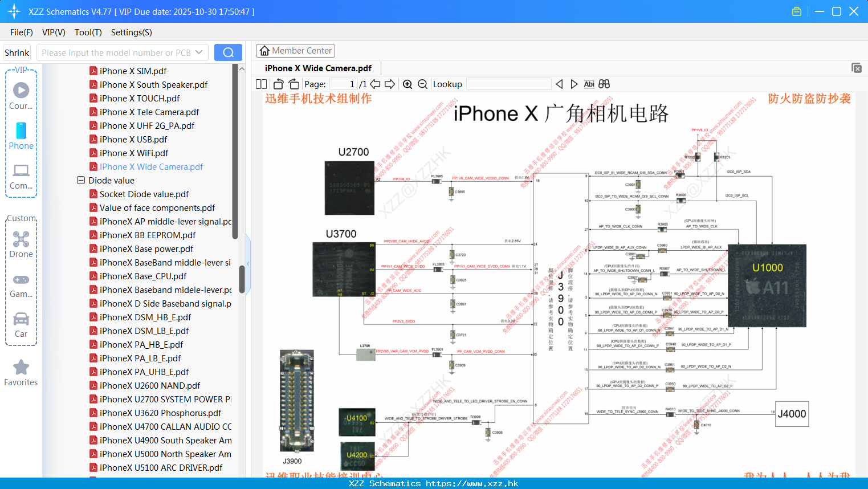
Task: Rotate the page counterclockwise
Action: coord(278,84)
